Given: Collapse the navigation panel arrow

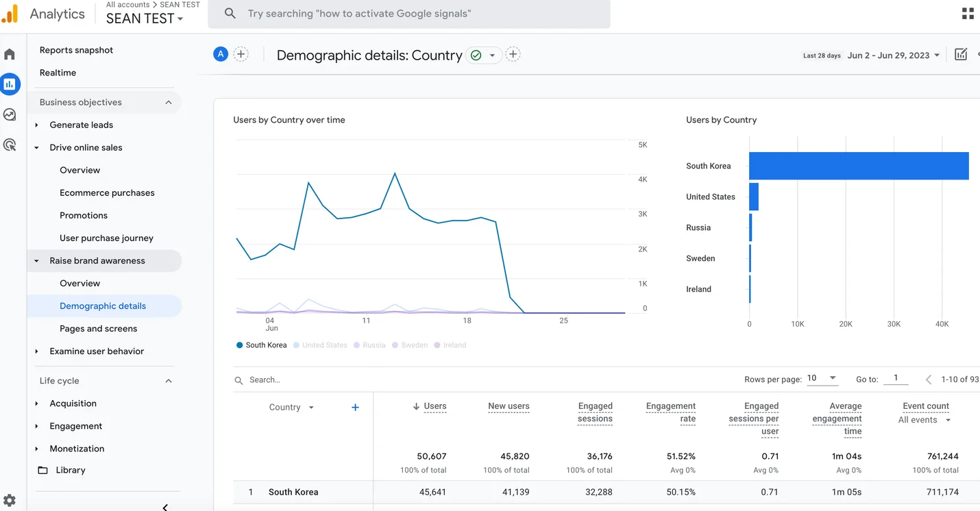Looking at the screenshot, I should point(165,507).
